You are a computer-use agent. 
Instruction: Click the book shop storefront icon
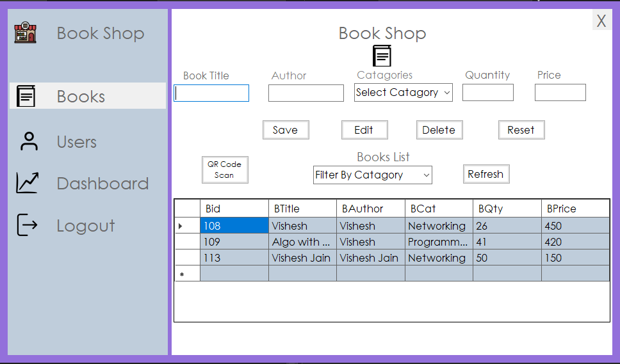click(26, 33)
